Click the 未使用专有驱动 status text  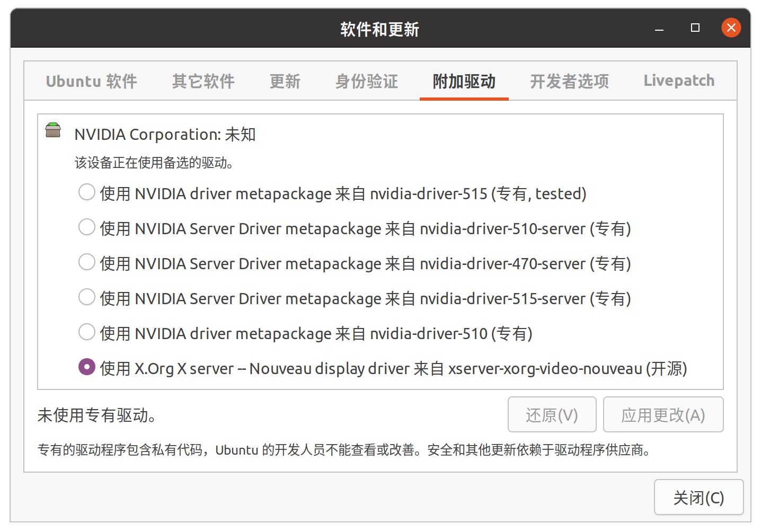97,415
